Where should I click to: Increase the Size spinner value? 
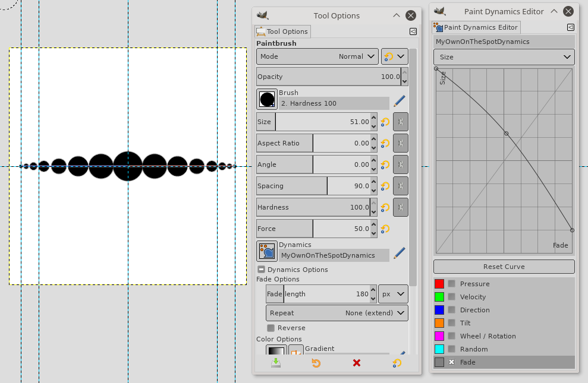click(373, 118)
